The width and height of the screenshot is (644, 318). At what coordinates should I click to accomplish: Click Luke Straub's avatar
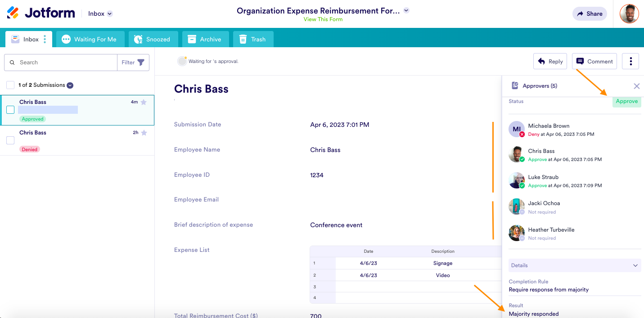(517, 180)
